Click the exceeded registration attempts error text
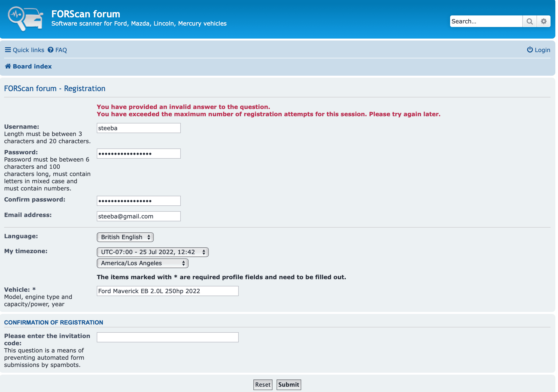558x392 pixels. coord(269,114)
